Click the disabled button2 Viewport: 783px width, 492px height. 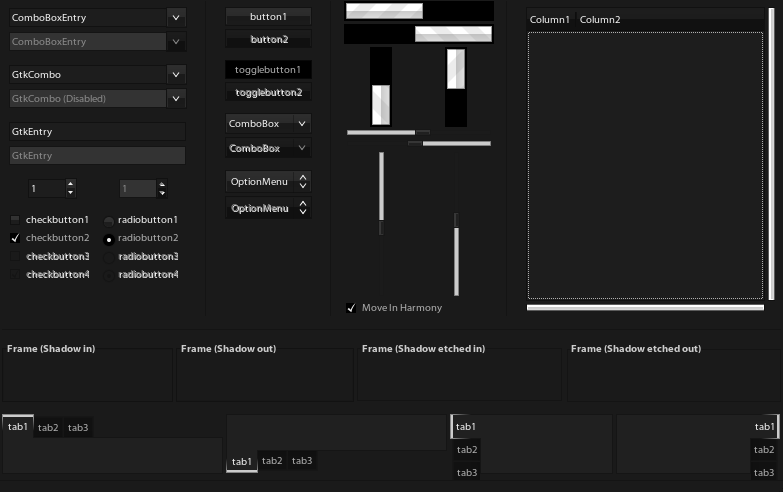click(268, 39)
